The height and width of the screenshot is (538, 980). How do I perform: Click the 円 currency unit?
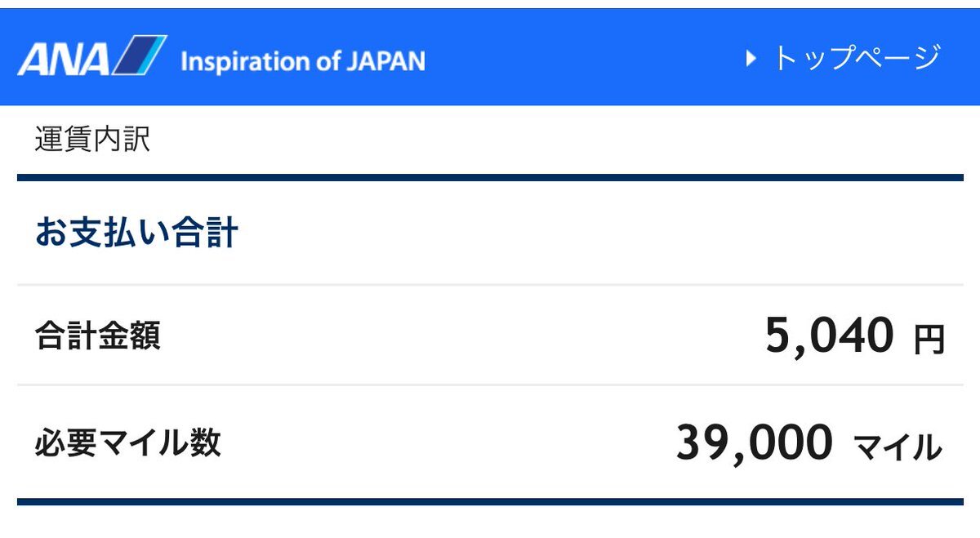click(929, 340)
